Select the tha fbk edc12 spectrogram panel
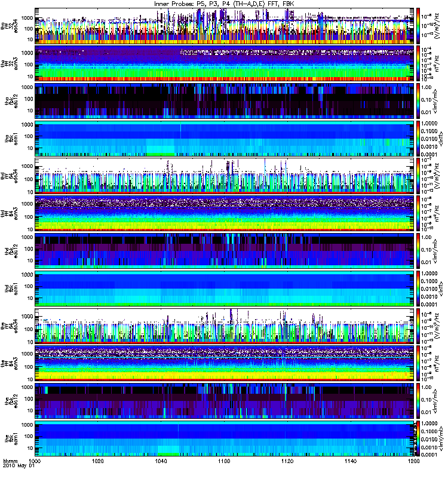Screen dimensions: 448x478 (225, 101)
